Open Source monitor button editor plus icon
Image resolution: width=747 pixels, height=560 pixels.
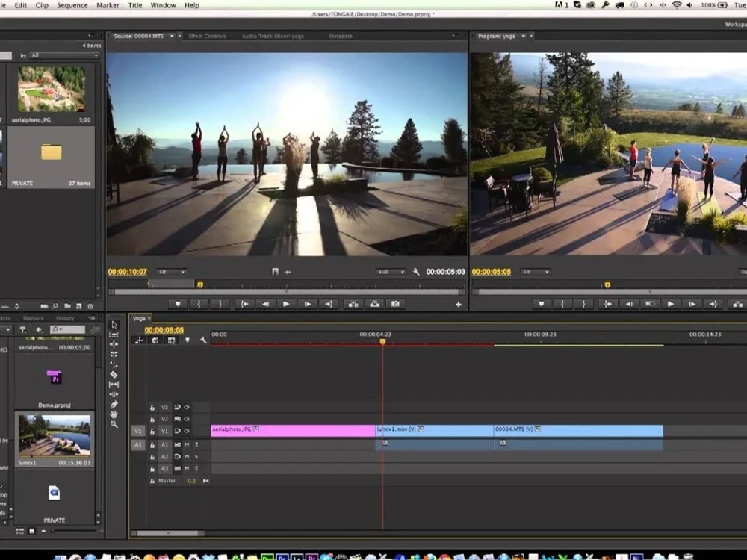pyautogui.click(x=459, y=305)
